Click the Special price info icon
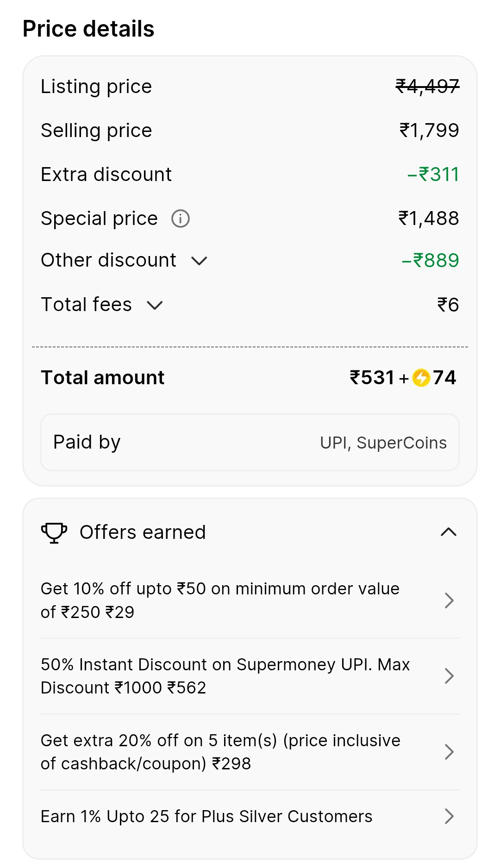The image size is (500, 868). pyautogui.click(x=181, y=219)
